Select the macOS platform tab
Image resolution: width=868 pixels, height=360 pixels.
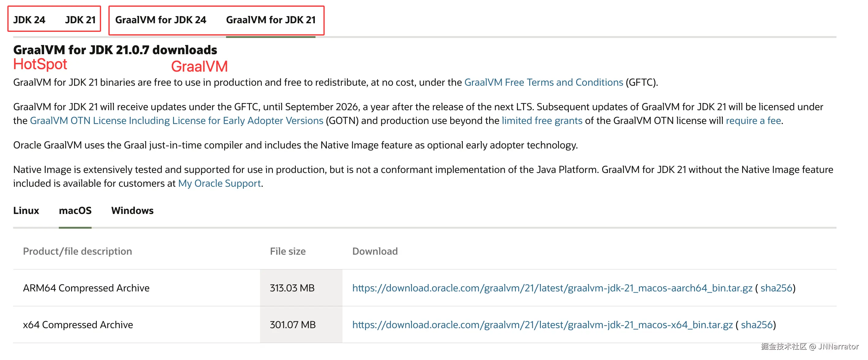[75, 211]
